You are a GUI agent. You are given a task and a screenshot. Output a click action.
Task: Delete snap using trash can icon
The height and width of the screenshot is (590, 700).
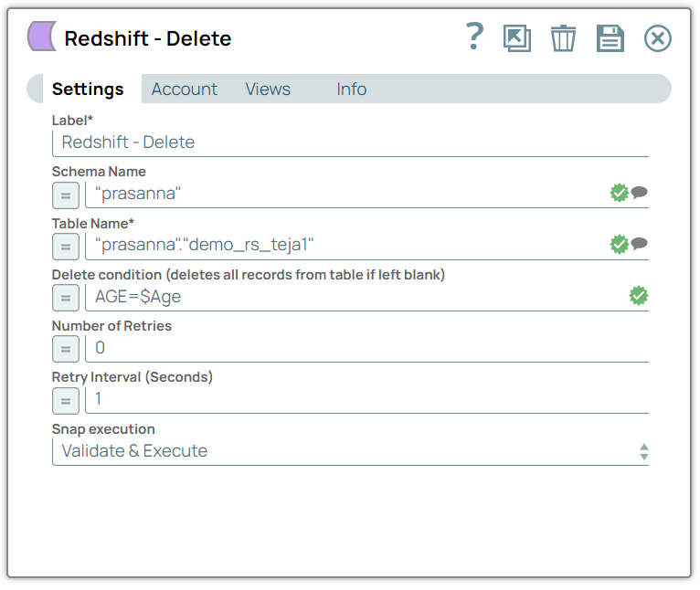click(x=564, y=38)
